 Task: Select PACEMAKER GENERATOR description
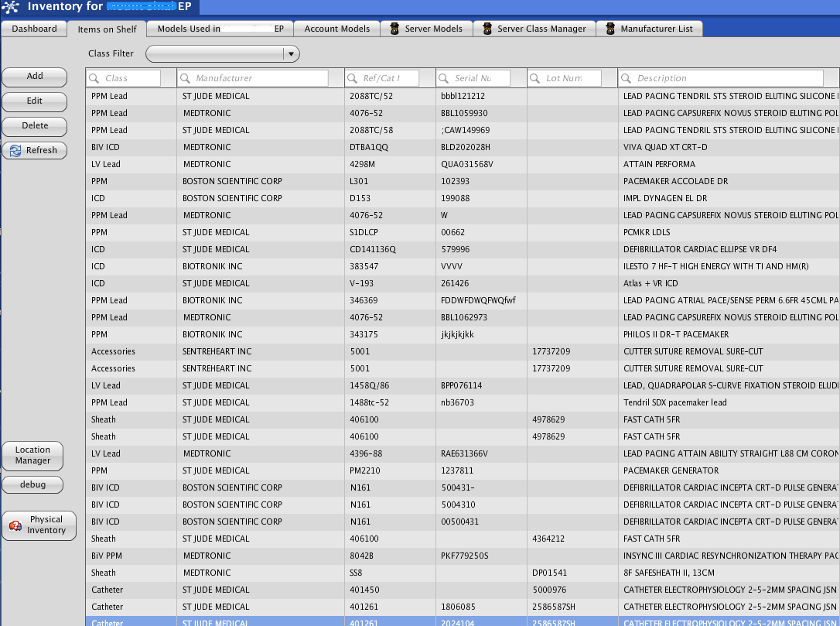[671, 471]
